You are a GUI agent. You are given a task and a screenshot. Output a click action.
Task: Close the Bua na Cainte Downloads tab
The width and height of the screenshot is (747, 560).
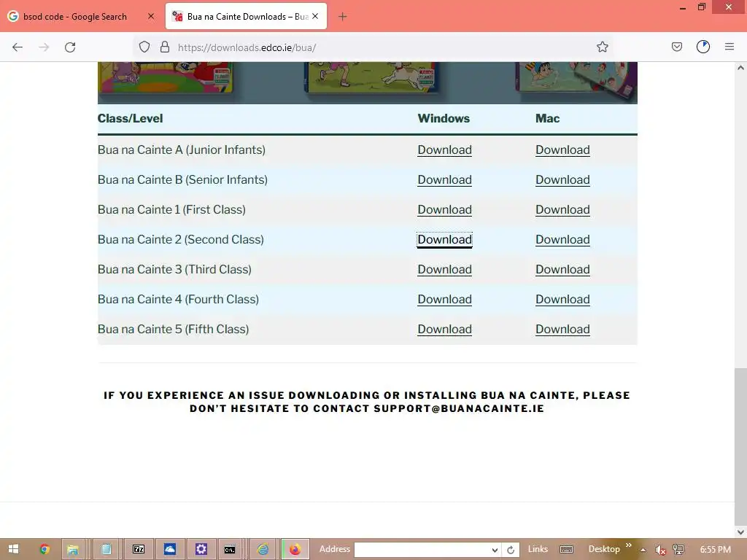315,16
